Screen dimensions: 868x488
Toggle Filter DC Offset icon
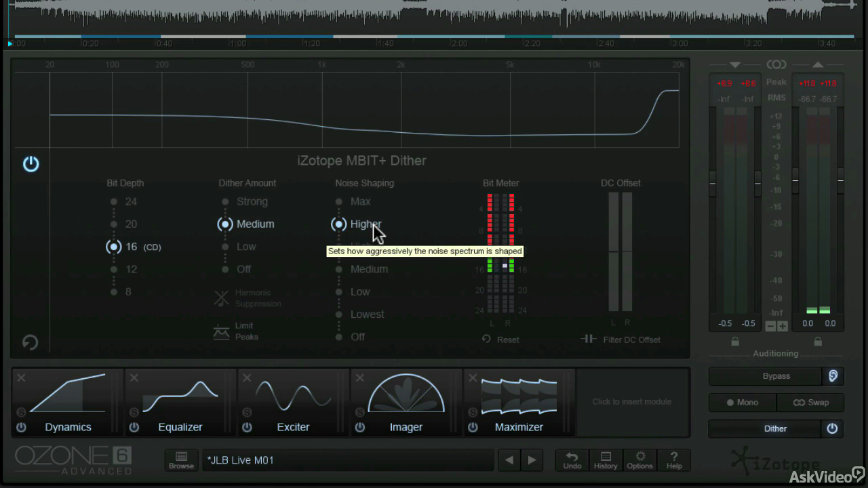click(588, 339)
